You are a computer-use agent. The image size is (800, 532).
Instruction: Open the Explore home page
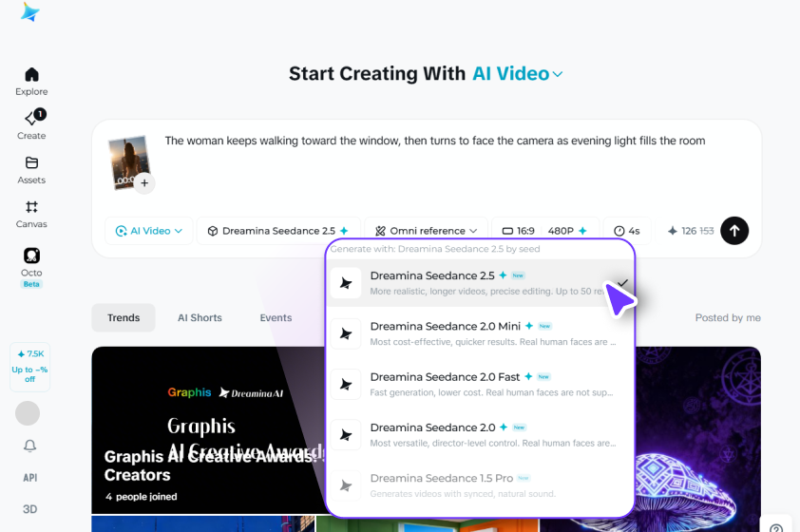(31, 82)
